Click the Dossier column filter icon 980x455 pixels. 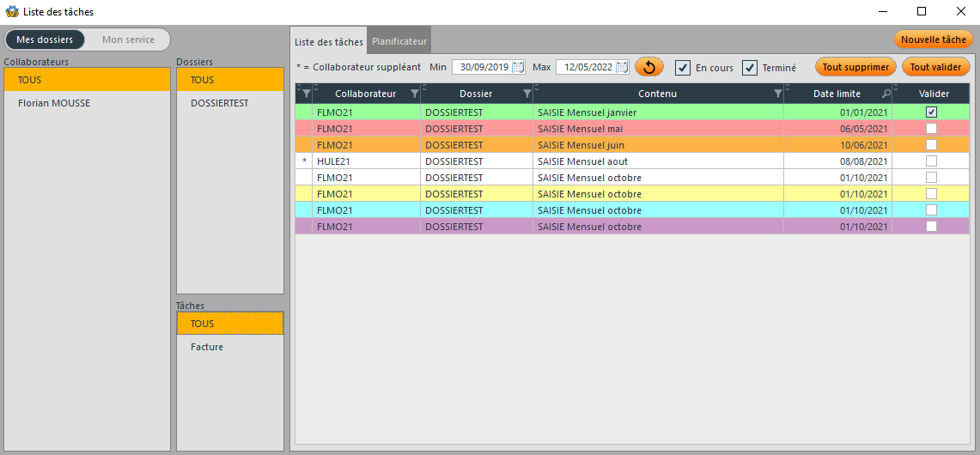(527, 94)
